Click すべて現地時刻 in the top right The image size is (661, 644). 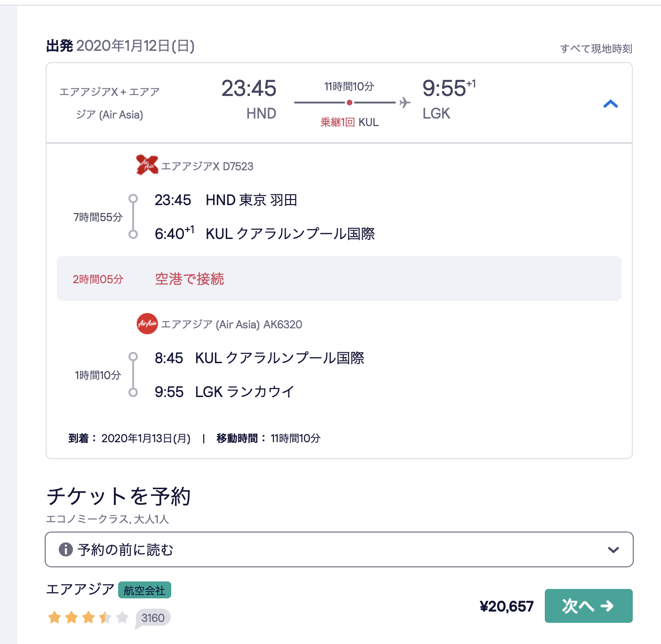(x=596, y=48)
